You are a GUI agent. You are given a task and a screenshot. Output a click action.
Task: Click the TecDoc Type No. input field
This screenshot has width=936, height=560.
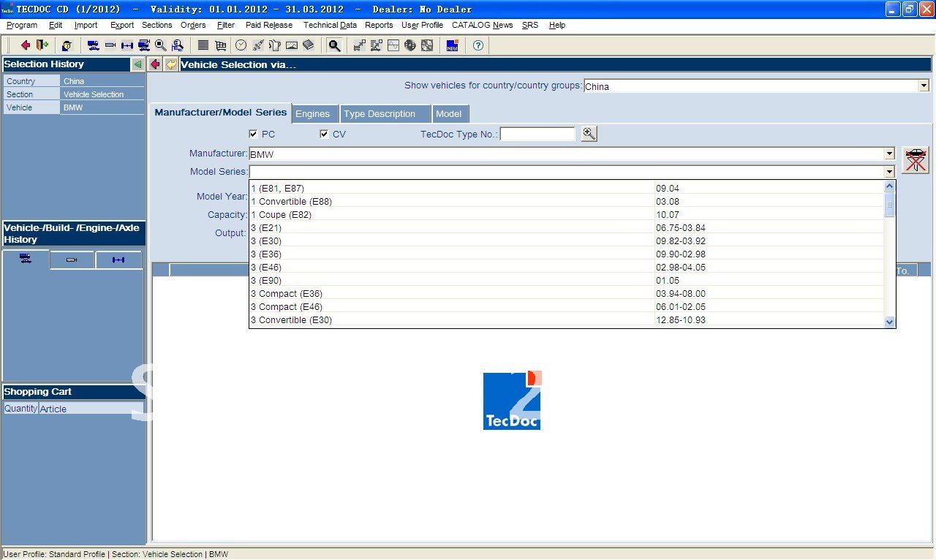(x=537, y=135)
